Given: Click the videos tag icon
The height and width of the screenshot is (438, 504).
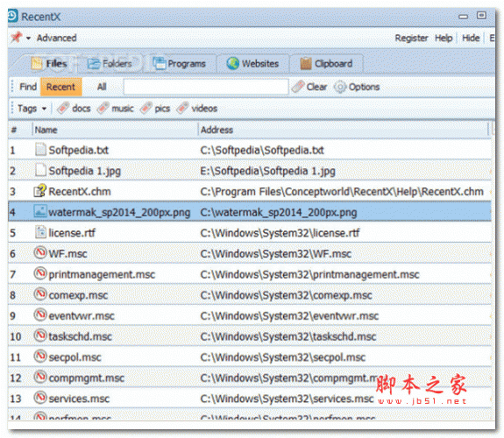Looking at the screenshot, I should (x=182, y=109).
